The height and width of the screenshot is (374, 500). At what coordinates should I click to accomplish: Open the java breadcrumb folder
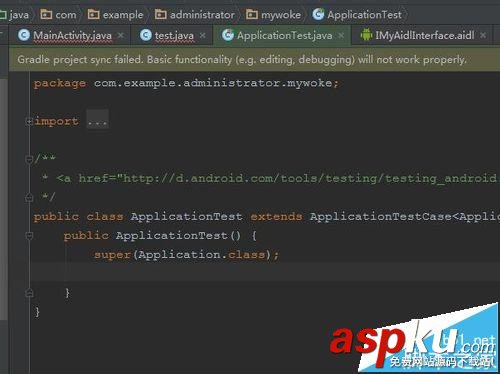[x=15, y=15]
